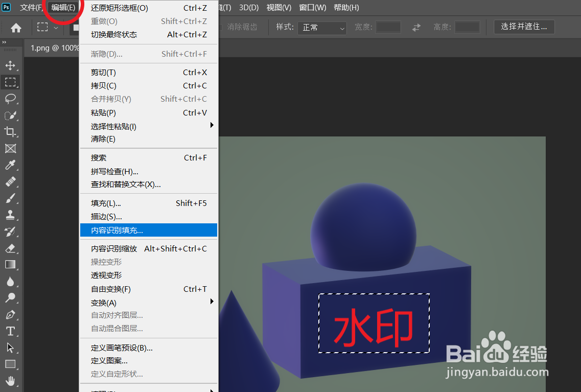Viewport: 581px width, 392px height.
Task: Select the Rectangle shape tool
Action: 10,364
